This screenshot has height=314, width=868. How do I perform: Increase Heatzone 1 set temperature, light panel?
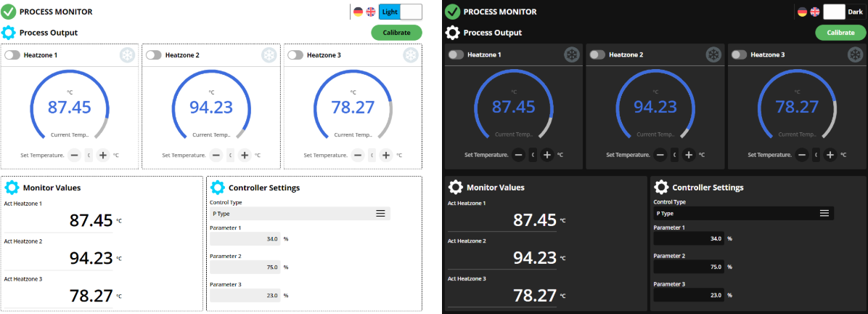[103, 156]
